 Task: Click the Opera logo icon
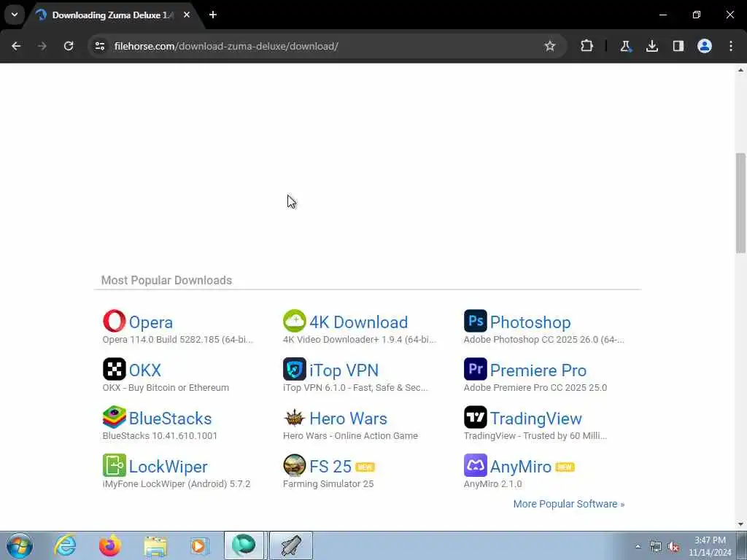(x=115, y=321)
